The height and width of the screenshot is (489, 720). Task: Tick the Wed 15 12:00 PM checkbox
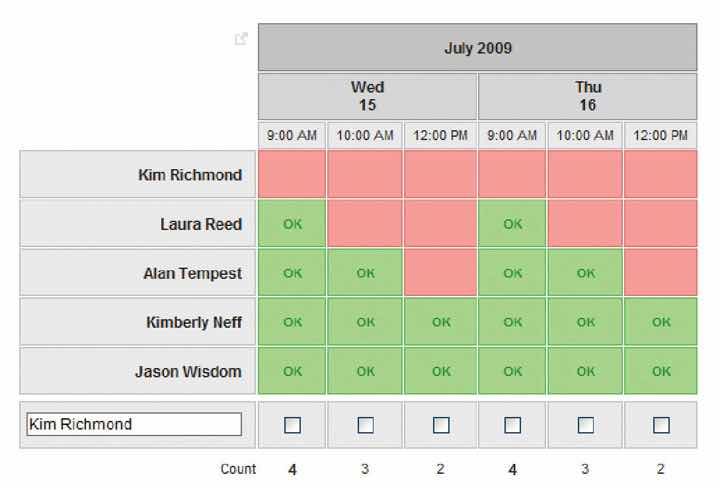(x=441, y=425)
